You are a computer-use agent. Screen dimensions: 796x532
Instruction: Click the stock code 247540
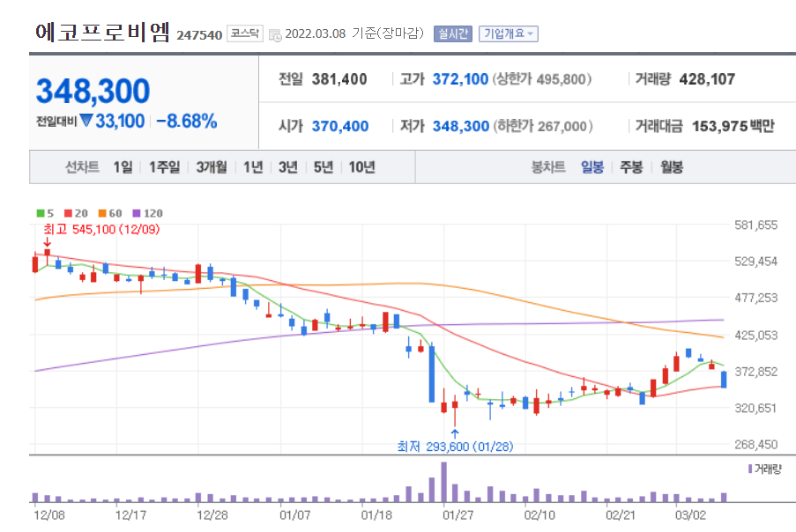pyautogui.click(x=199, y=35)
